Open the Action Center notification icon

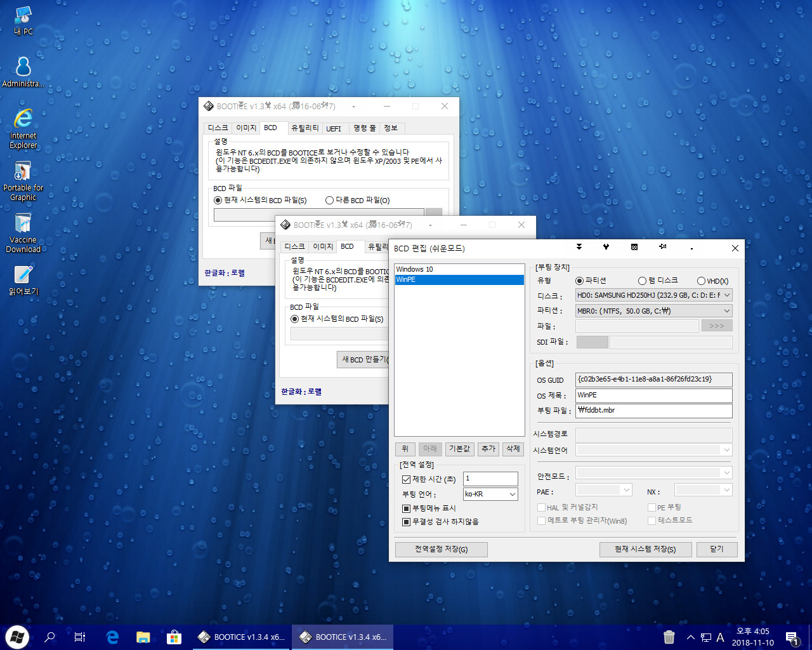[x=792, y=637]
